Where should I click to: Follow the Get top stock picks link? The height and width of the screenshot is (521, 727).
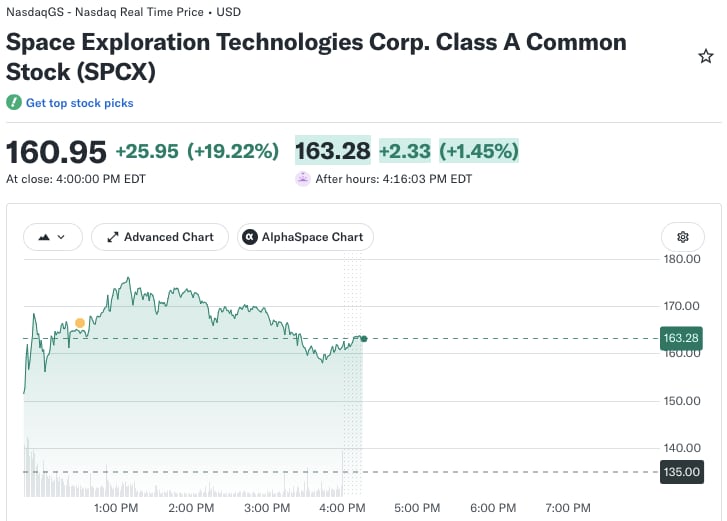click(x=79, y=103)
